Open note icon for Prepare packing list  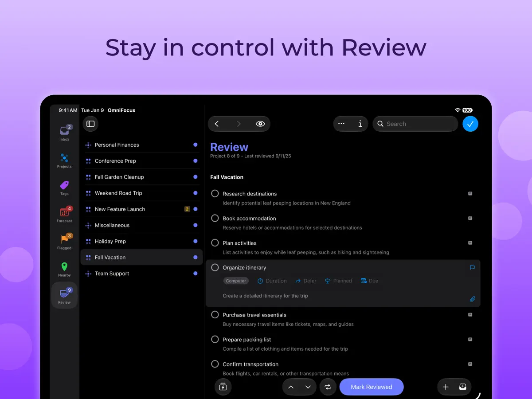[470, 340]
